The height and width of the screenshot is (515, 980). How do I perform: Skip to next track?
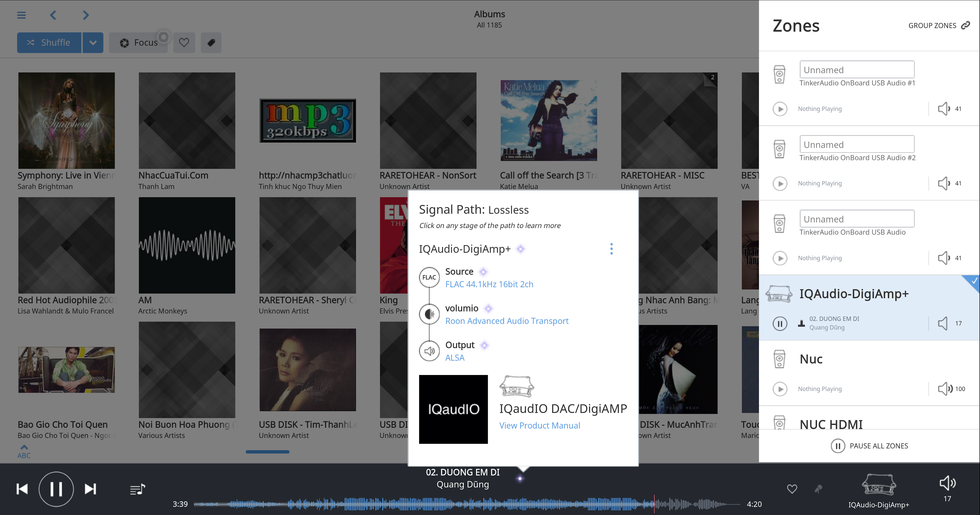(90, 489)
